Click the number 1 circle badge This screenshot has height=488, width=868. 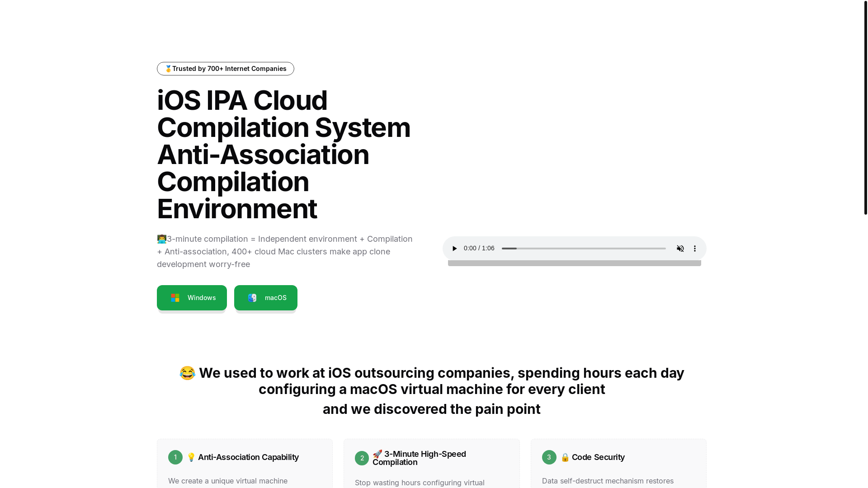tap(175, 457)
